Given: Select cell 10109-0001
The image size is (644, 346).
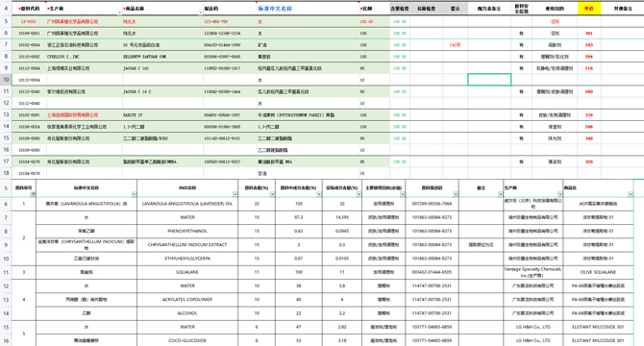Looking at the screenshot, I should [x=29, y=34].
